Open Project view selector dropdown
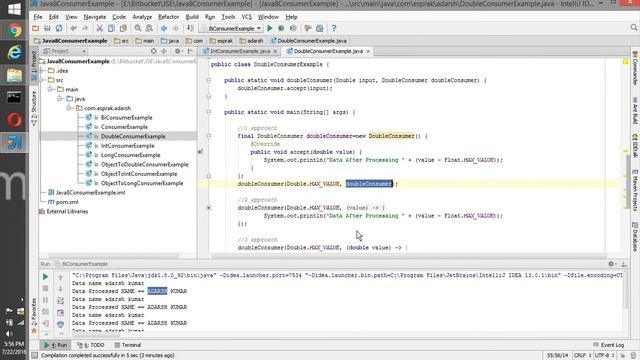This screenshot has height=360, width=640. click(x=64, y=51)
